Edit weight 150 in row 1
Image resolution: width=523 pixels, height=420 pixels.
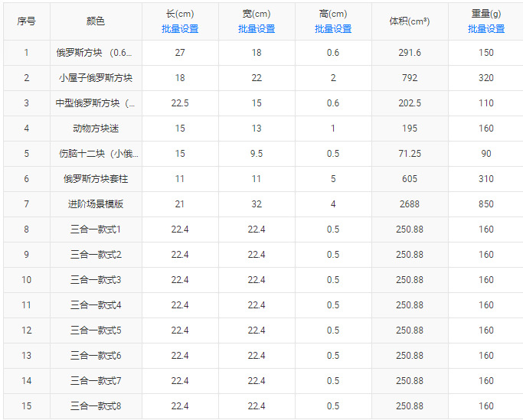click(x=486, y=53)
